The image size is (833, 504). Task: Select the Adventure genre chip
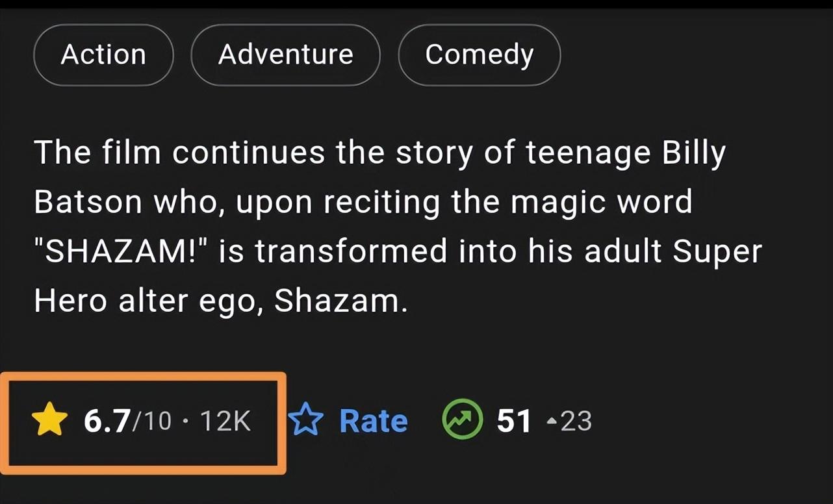point(285,55)
